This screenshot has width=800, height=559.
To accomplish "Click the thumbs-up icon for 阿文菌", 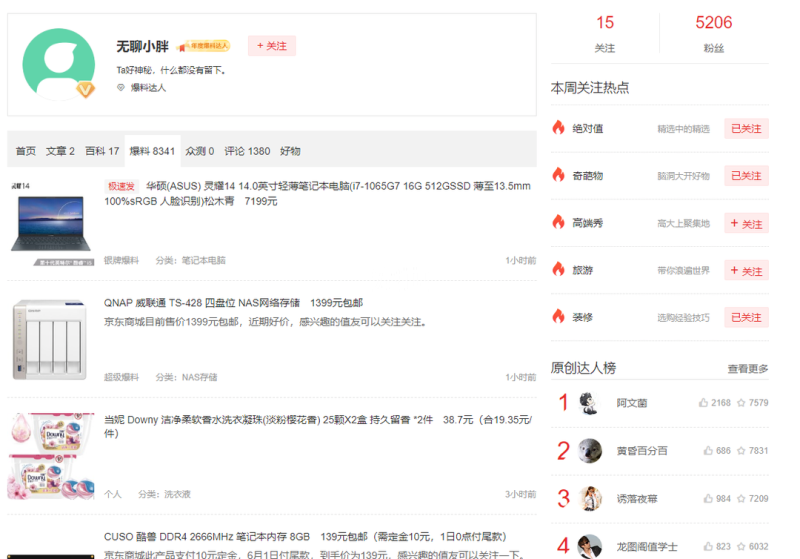I will pos(703,403).
